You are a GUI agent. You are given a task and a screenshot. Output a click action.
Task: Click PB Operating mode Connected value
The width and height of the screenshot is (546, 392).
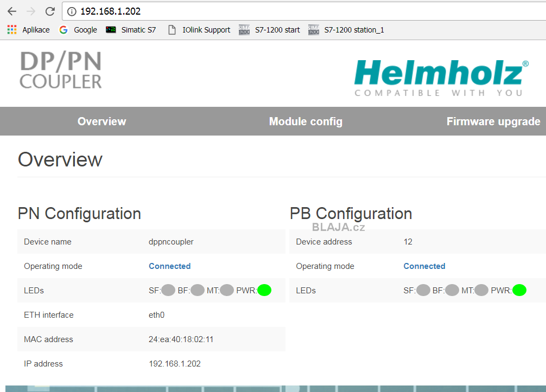[424, 266]
